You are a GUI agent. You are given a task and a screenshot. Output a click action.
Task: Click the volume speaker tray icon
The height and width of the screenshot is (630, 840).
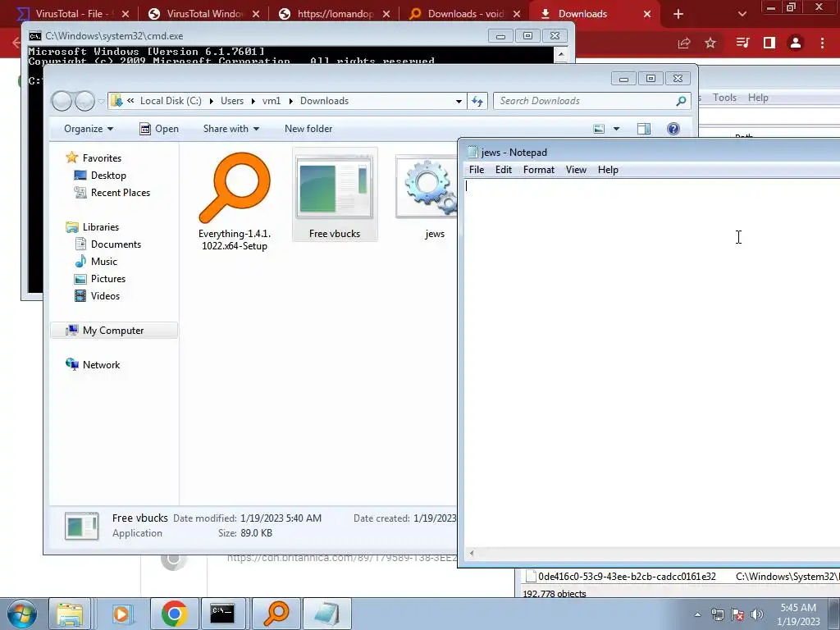coord(757,614)
